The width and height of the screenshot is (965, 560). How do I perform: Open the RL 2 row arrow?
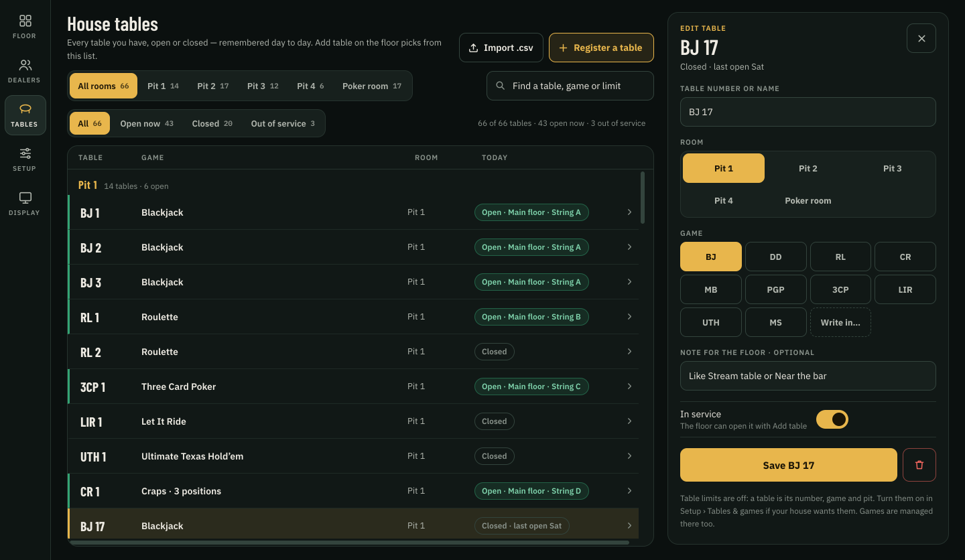(629, 352)
